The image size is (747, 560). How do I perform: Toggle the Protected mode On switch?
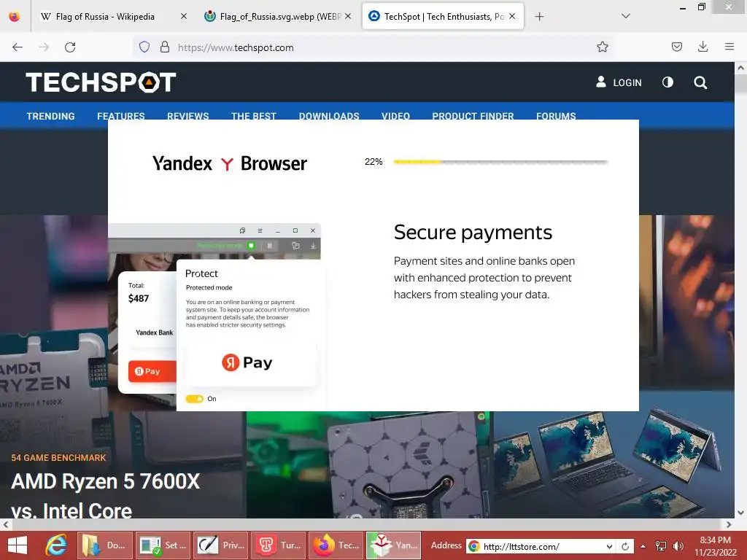(x=194, y=399)
